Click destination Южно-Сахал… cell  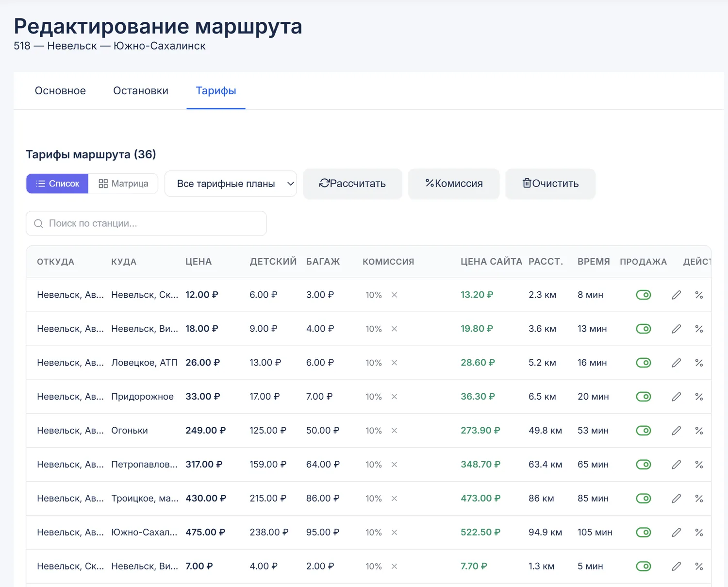coord(144,533)
